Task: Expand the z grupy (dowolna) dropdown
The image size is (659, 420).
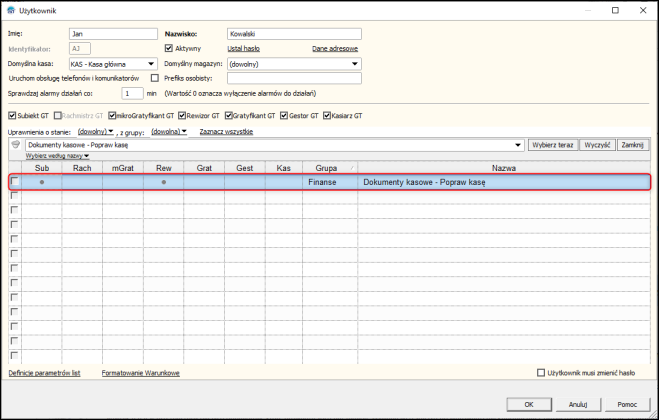Action: 169,132
